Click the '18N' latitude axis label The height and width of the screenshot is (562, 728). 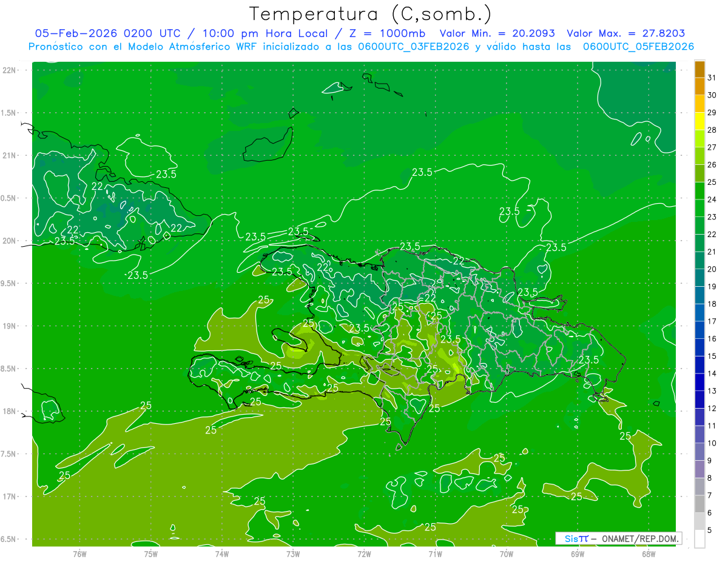pos(10,411)
